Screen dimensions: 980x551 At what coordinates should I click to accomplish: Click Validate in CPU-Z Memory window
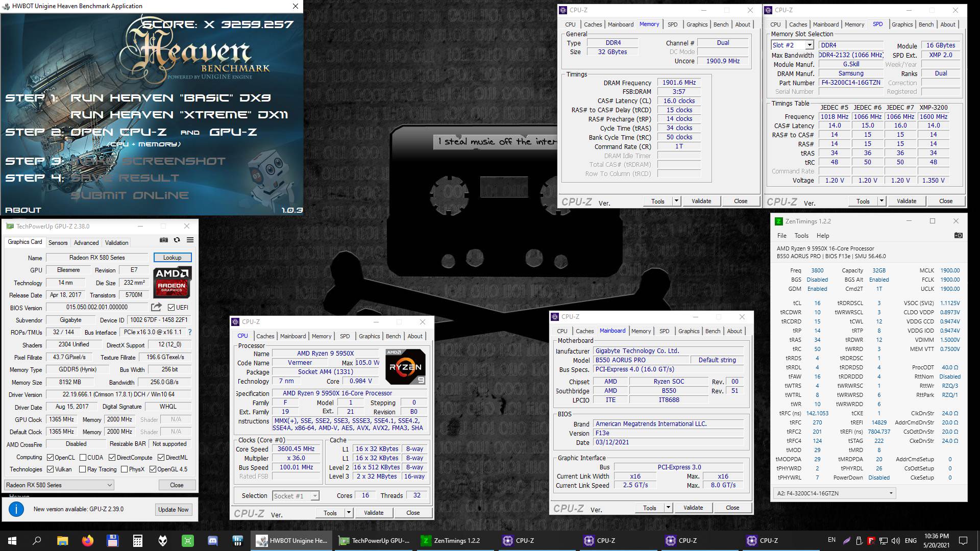click(x=701, y=201)
